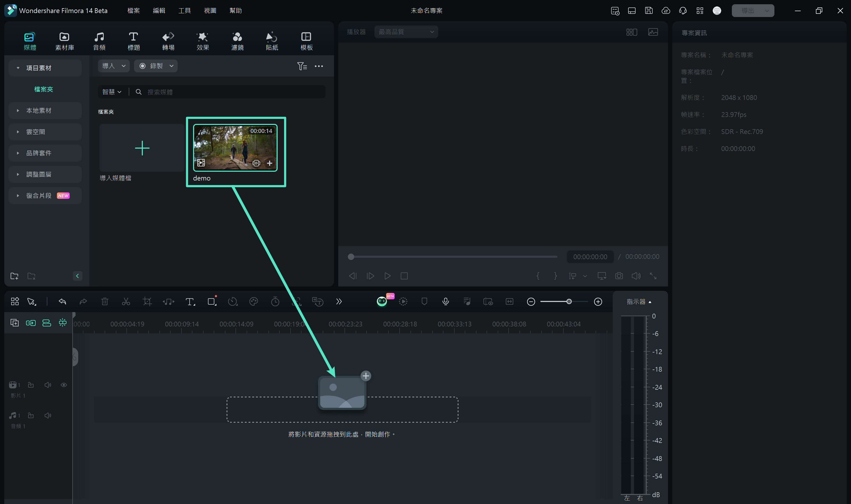Expand the 調整圖層 section

tap(18, 174)
